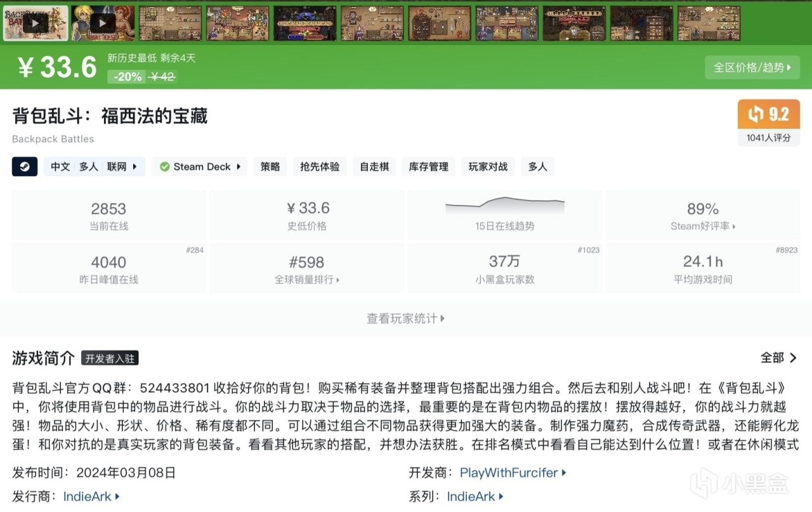Click the 89% Steam rating value

click(x=703, y=209)
